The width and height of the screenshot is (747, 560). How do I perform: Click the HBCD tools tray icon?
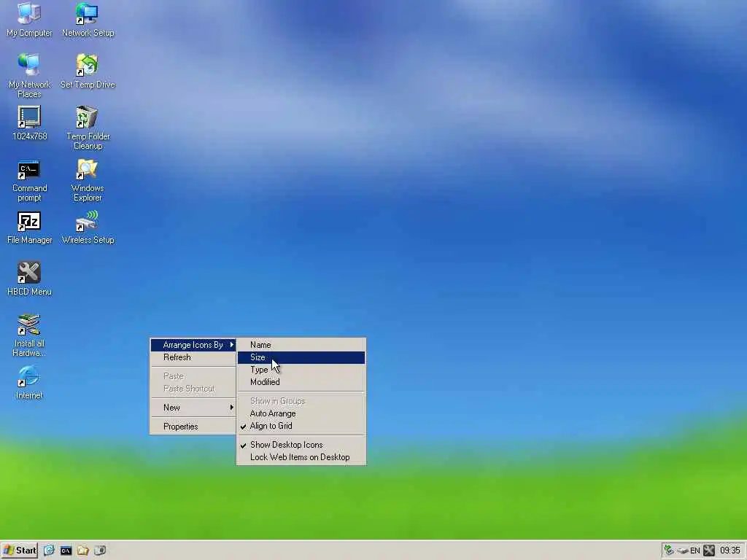[709, 551]
